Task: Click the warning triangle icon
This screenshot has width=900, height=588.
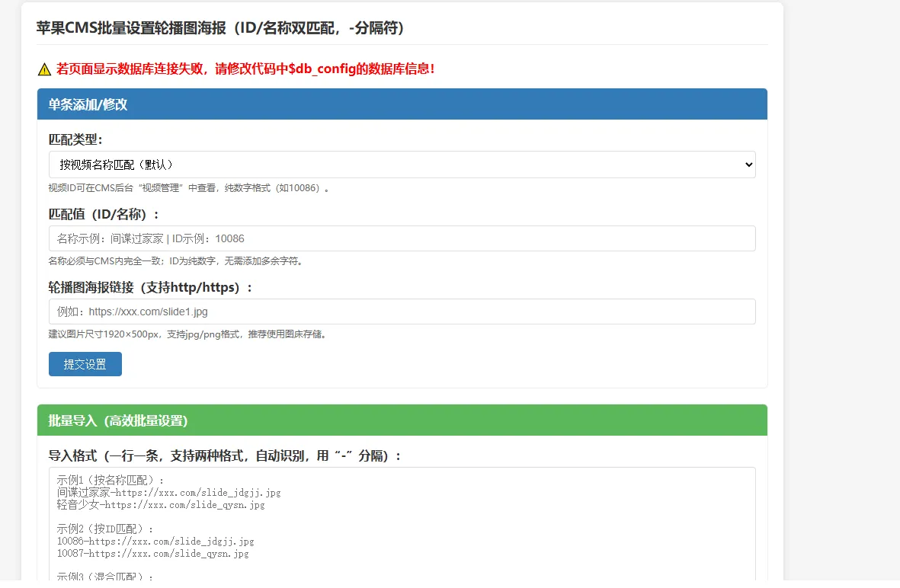Action: coord(43,69)
